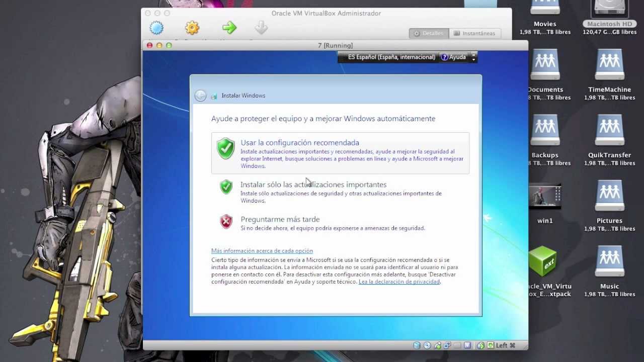Viewport: 644px width, 362px height.
Task: Click the red shield with X icon
Action: (x=226, y=221)
